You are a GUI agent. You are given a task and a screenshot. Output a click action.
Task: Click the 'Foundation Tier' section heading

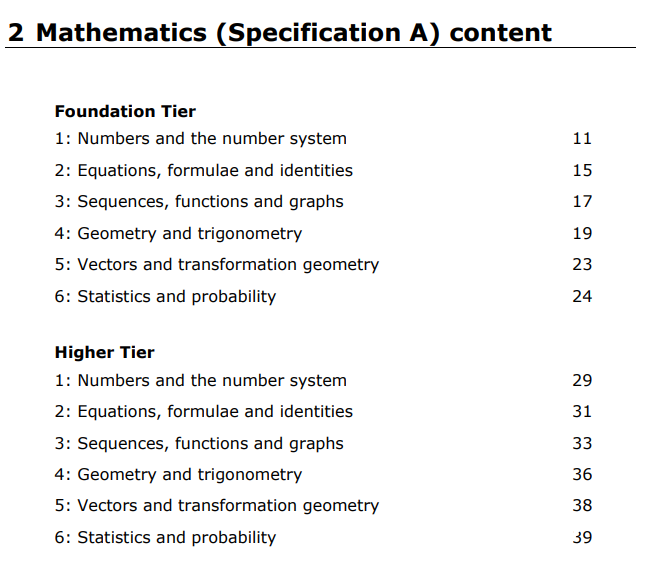coord(125,111)
